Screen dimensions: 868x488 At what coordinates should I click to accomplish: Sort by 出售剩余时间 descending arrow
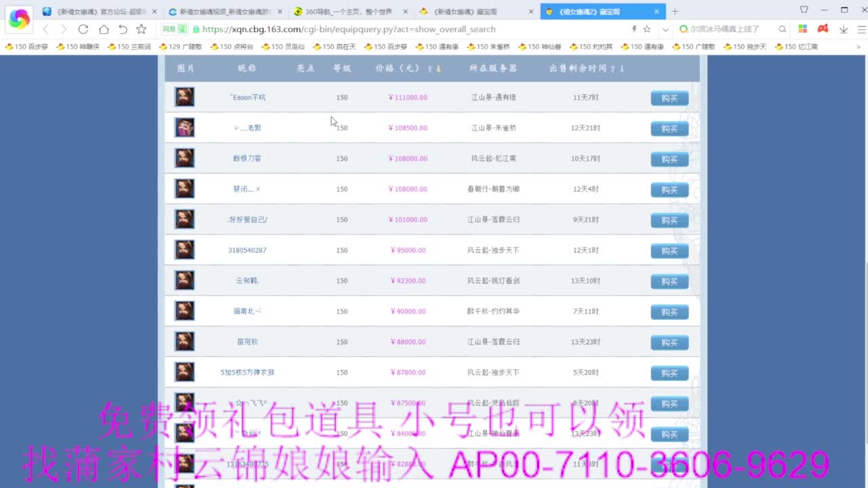point(622,68)
